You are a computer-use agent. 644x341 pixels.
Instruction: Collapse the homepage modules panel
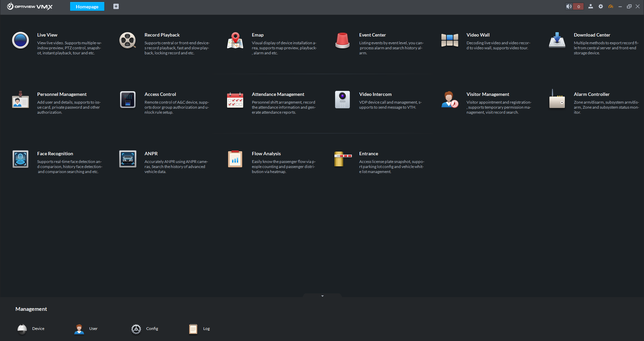coord(322,296)
